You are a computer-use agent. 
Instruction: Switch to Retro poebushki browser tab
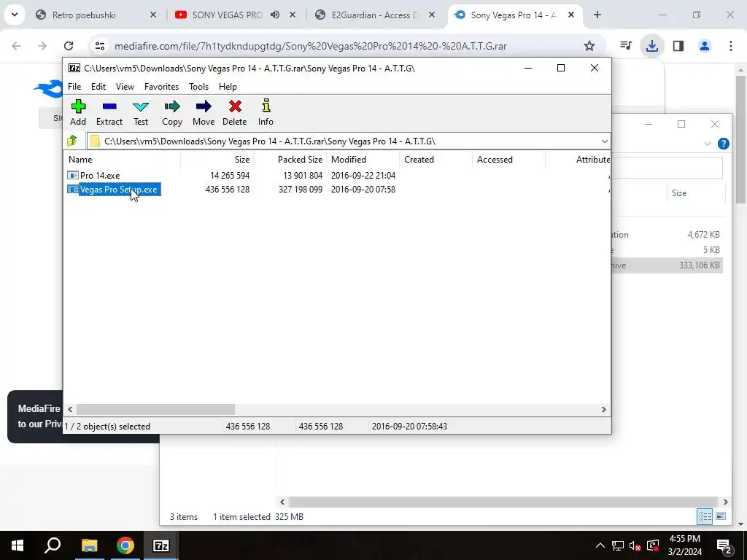[84, 15]
